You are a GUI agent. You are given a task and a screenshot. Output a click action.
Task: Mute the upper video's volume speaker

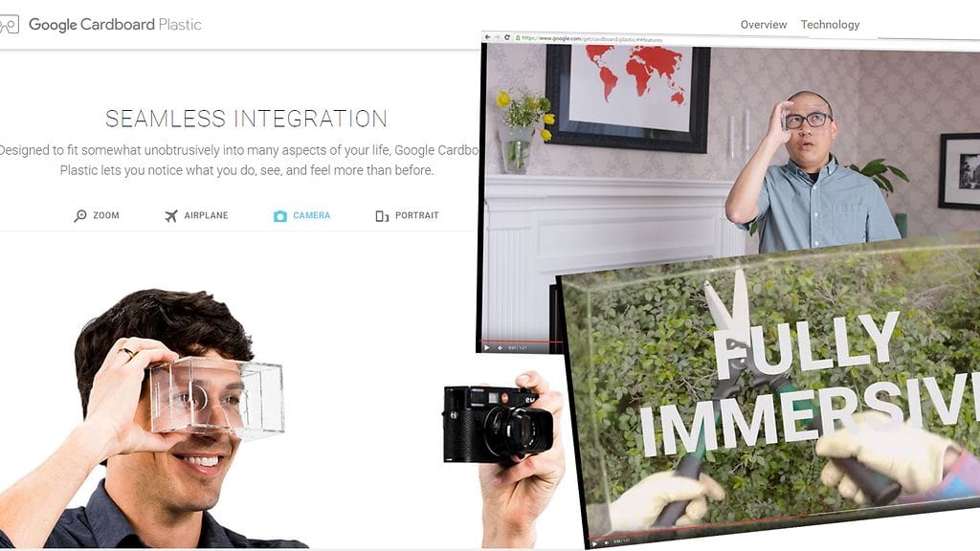coord(500,347)
